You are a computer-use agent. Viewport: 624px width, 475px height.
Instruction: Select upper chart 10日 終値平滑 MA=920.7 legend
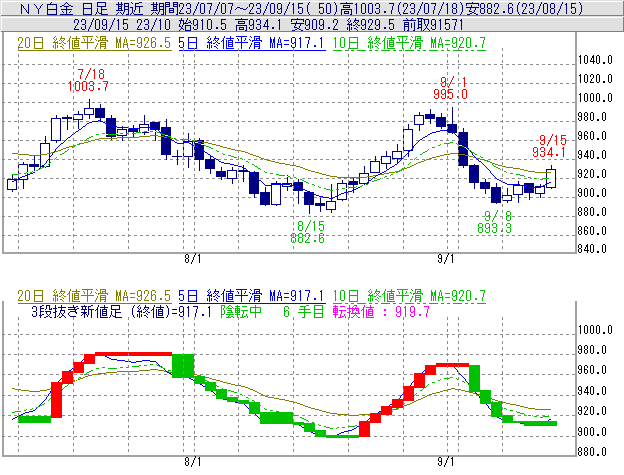point(409,43)
